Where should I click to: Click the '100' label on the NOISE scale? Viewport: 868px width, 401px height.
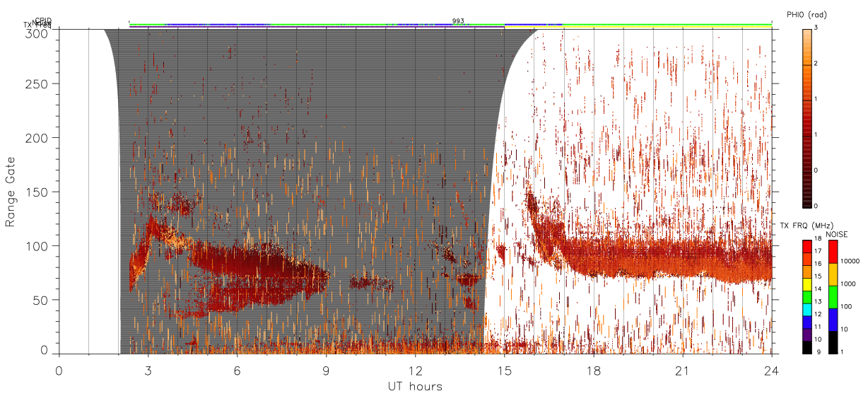(x=847, y=306)
